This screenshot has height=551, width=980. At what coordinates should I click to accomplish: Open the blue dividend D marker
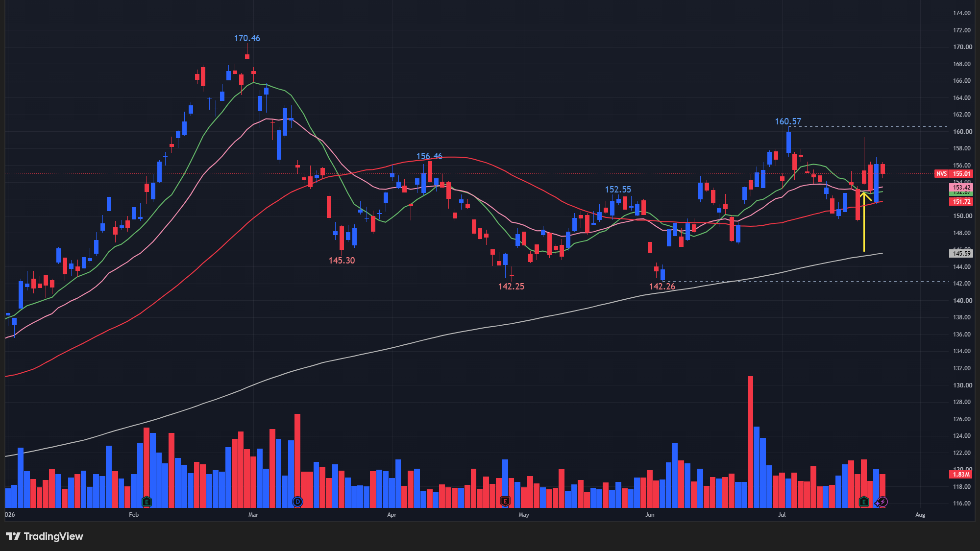pyautogui.click(x=297, y=502)
